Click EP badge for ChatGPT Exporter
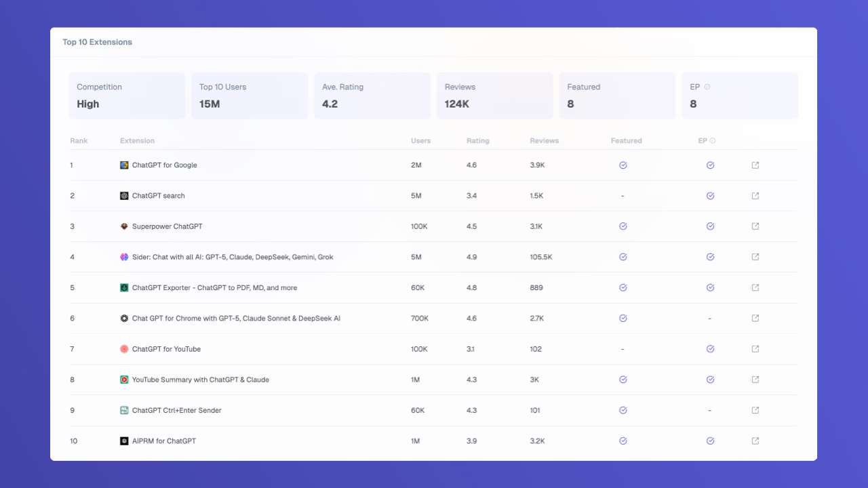The width and height of the screenshot is (868, 488). 710,287
